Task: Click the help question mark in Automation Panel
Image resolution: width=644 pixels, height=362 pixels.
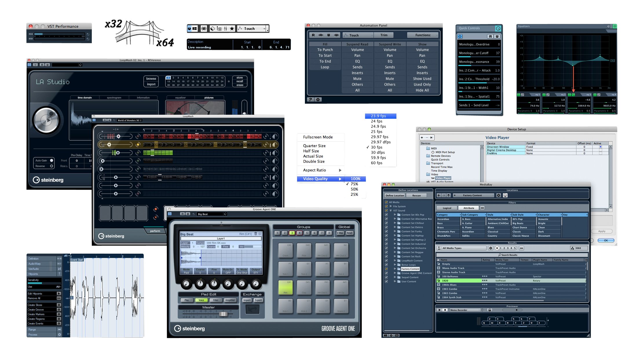Action: pyautogui.click(x=310, y=100)
